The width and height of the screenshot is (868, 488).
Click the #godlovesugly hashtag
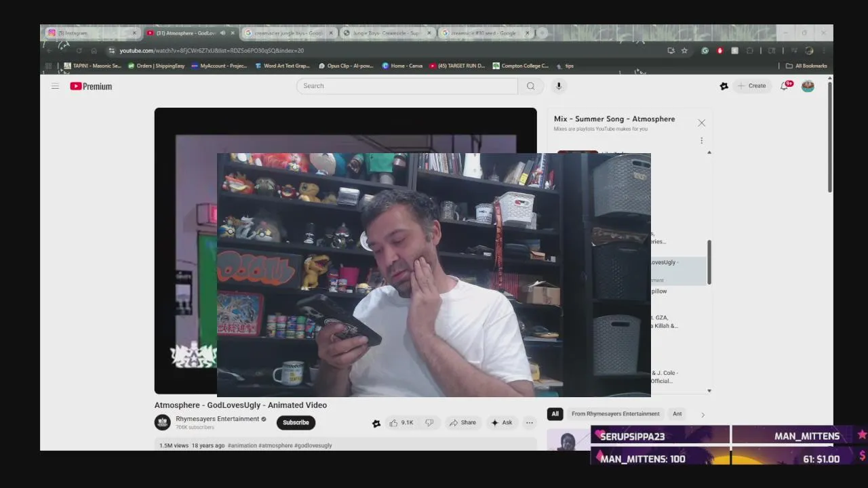[x=313, y=445]
